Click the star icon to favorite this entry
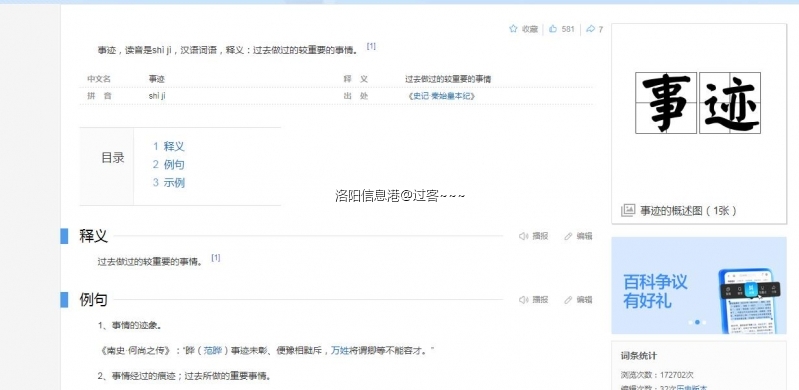This screenshot has width=799, height=390. tap(513, 29)
